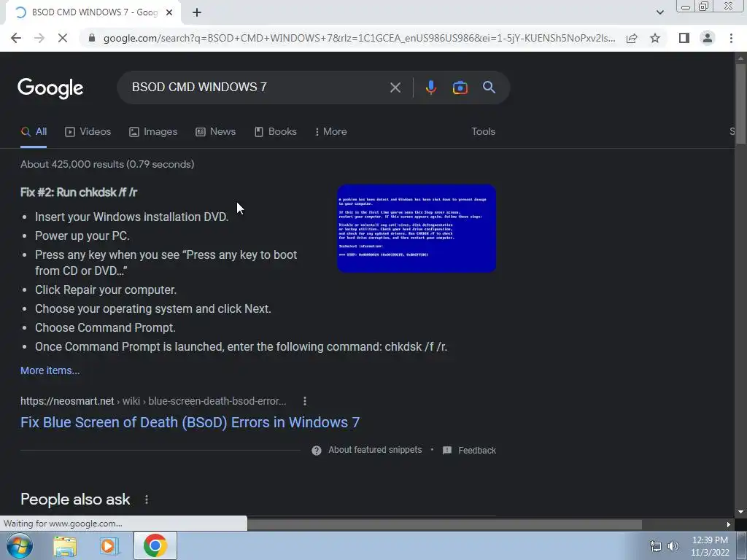Click About featured snippets
This screenshot has height=560, width=747.
point(375,450)
